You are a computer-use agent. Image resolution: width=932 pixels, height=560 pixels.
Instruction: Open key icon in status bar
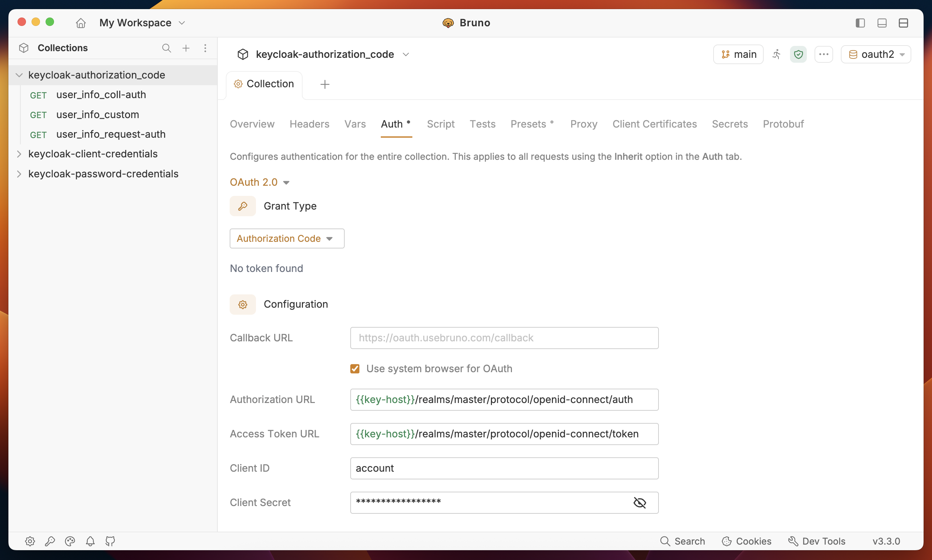50,541
